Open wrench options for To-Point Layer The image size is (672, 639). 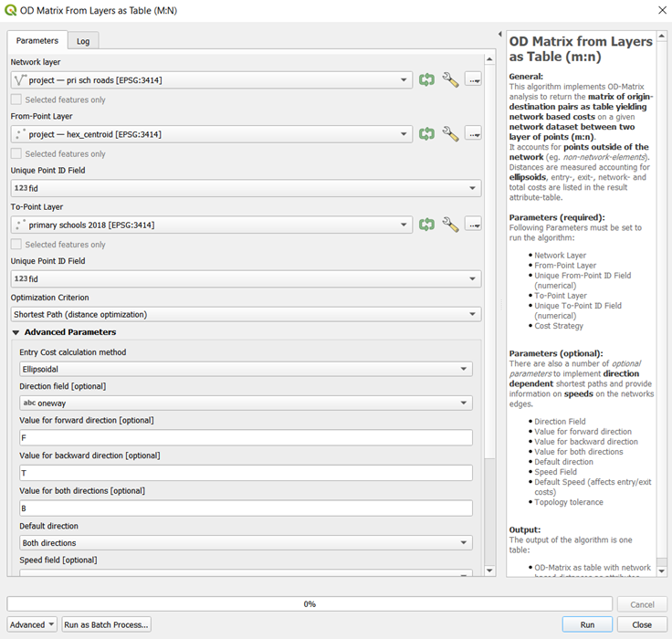coord(450,225)
